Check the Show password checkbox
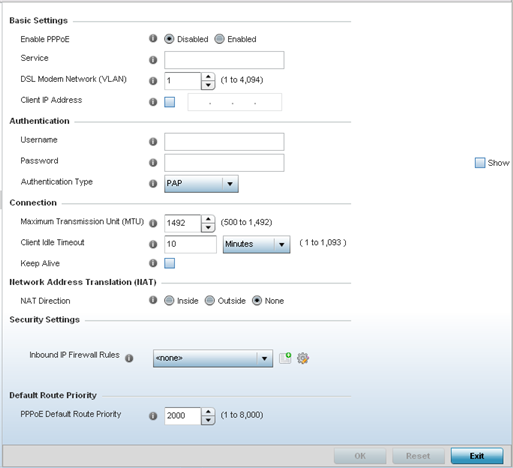This screenshot has height=468, width=513. click(480, 163)
